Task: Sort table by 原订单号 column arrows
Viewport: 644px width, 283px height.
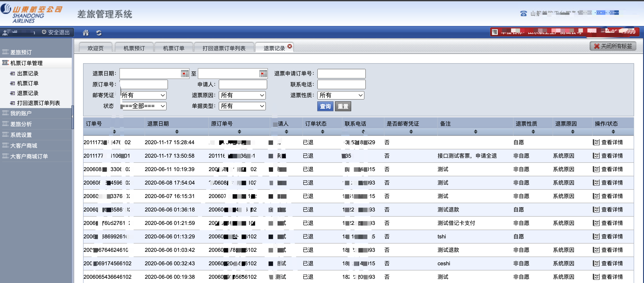Action: click(x=239, y=131)
